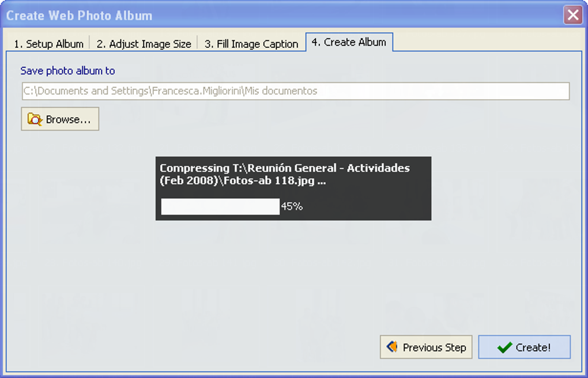The width and height of the screenshot is (588, 378).
Task: Switch to the 1. Setup Album tab
Action: coord(48,44)
